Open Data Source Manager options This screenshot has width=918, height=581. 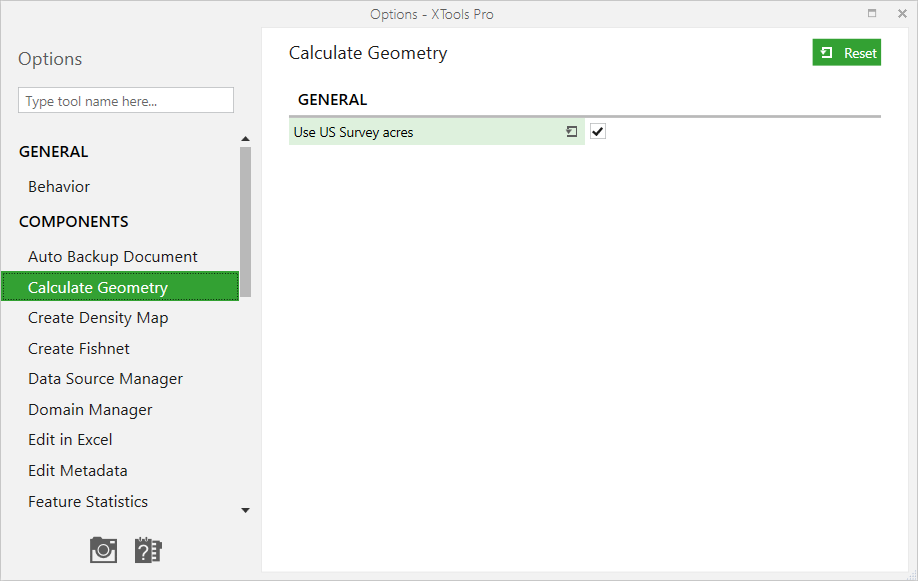(105, 379)
